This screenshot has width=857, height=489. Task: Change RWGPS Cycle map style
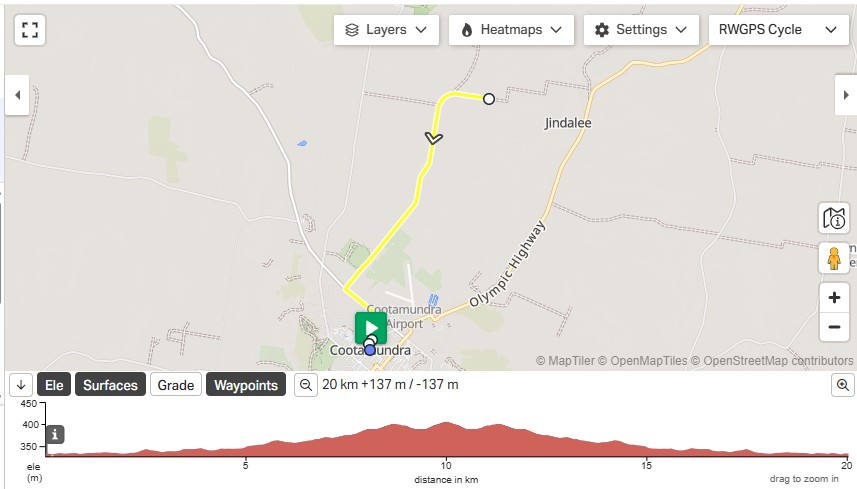click(778, 30)
